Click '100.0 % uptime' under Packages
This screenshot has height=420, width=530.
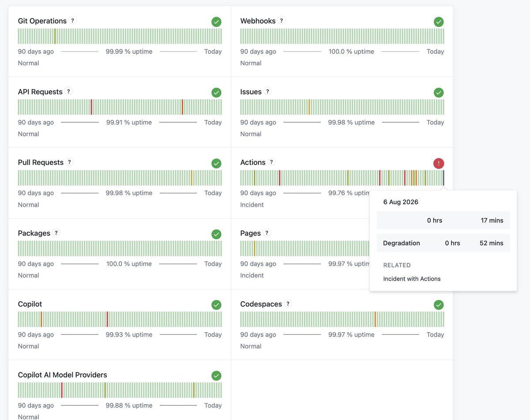click(x=129, y=264)
